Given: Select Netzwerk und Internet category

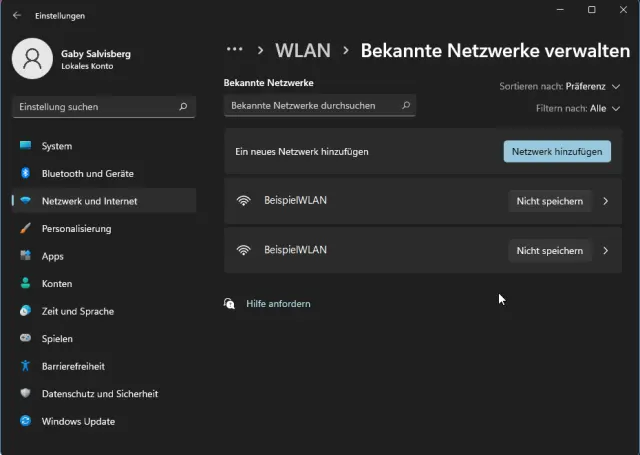Looking at the screenshot, I should [x=104, y=201].
